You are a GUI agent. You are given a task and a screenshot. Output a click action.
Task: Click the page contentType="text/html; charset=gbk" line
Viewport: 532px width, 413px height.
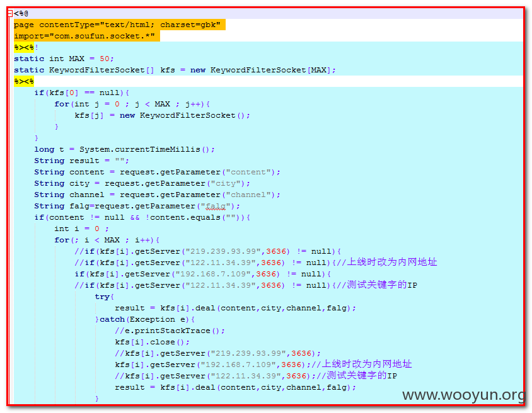[117, 25]
